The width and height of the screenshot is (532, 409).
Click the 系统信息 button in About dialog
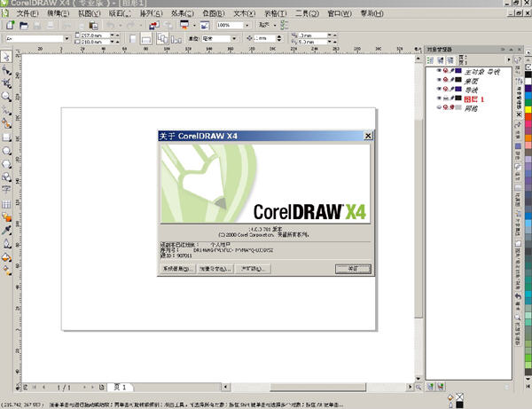pos(176,268)
